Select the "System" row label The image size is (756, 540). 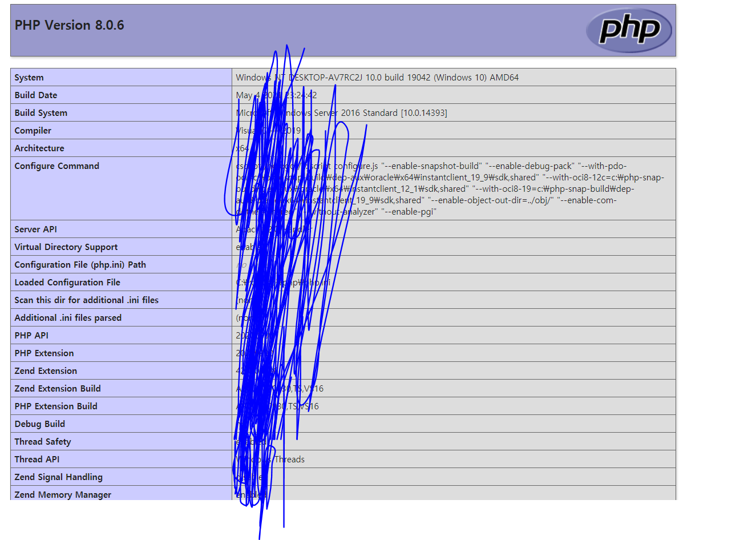point(29,78)
